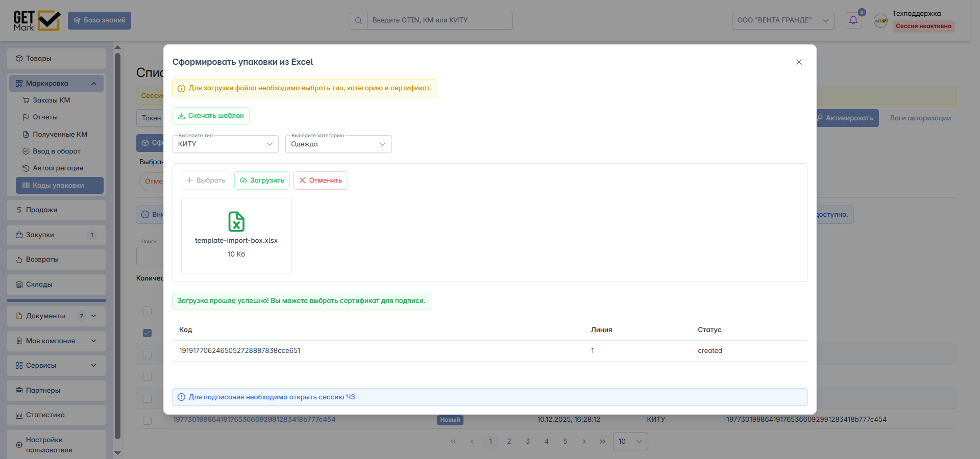Open the Выберите тип dropdown showing КИТУ
This screenshot has height=459, width=980.
[x=226, y=144]
